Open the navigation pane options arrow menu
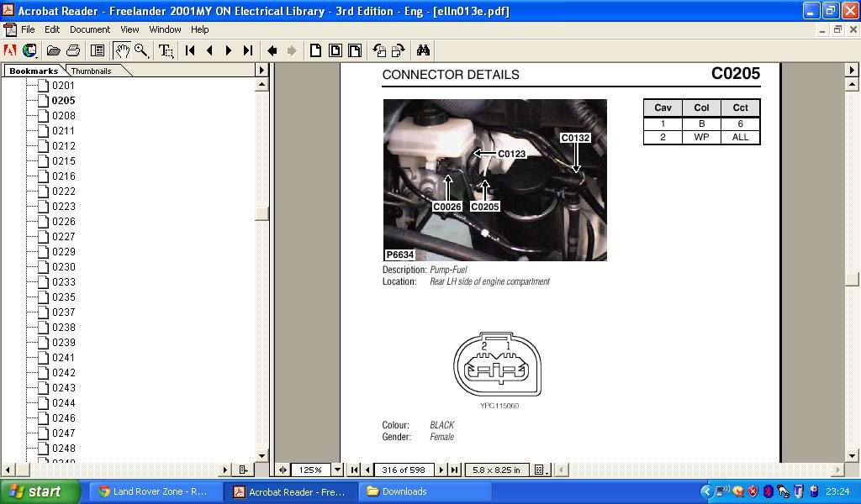861x504 pixels. click(261, 71)
